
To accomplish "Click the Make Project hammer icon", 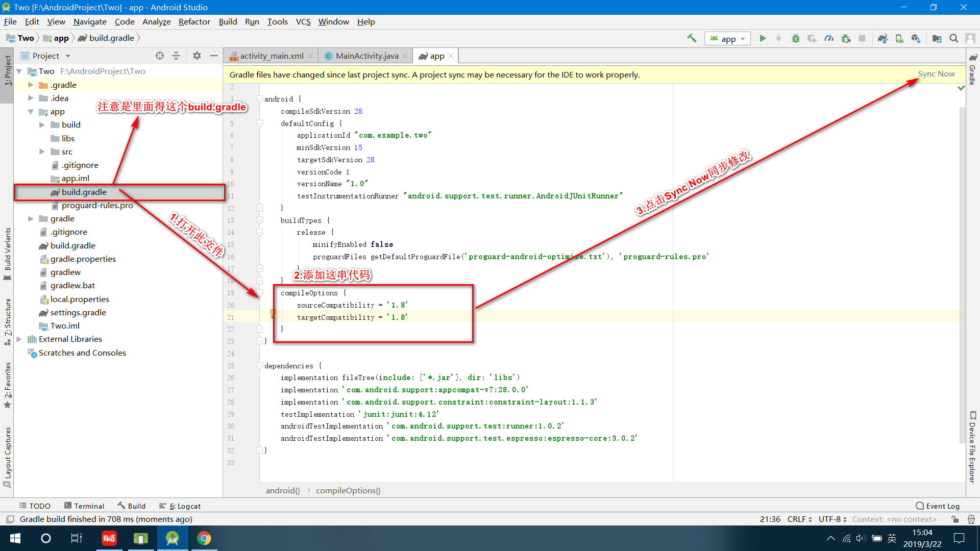I will [x=692, y=38].
